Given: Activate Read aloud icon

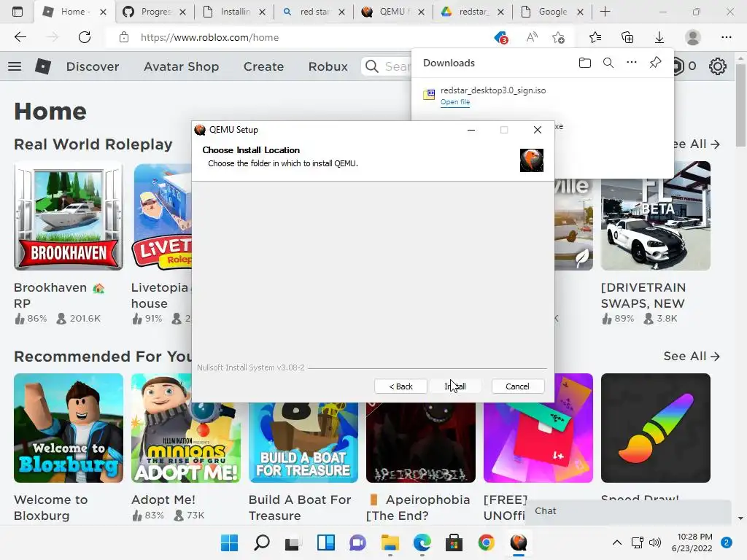Looking at the screenshot, I should [532, 37].
